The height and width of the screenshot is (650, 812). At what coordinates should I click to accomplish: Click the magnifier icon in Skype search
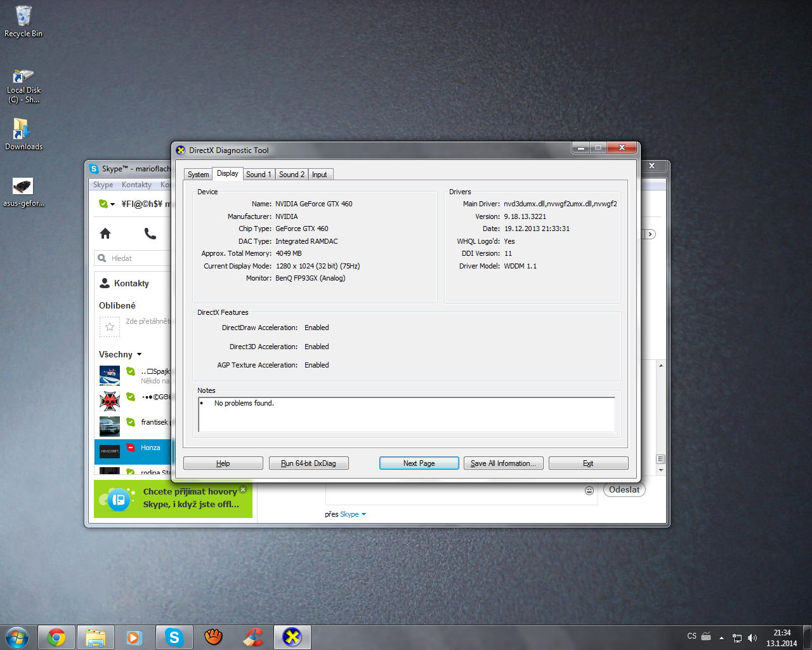point(102,258)
